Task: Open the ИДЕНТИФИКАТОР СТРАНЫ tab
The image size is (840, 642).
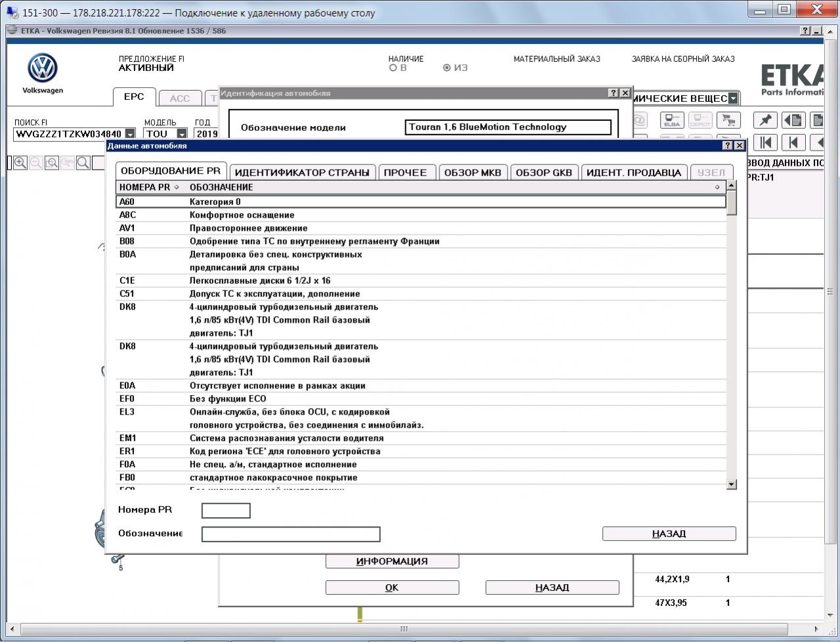Action: tap(302, 172)
